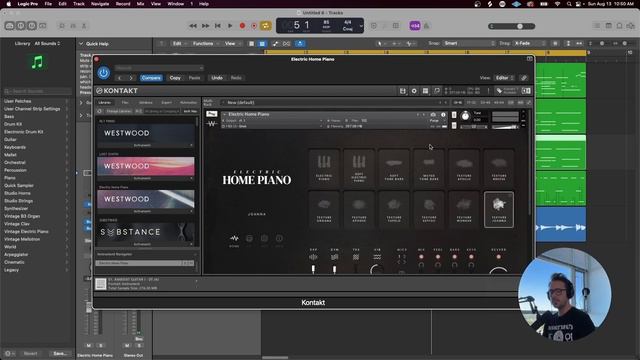Switch to Kontakt Files tab
Viewport: 640px width, 360px height.
(x=125, y=102)
